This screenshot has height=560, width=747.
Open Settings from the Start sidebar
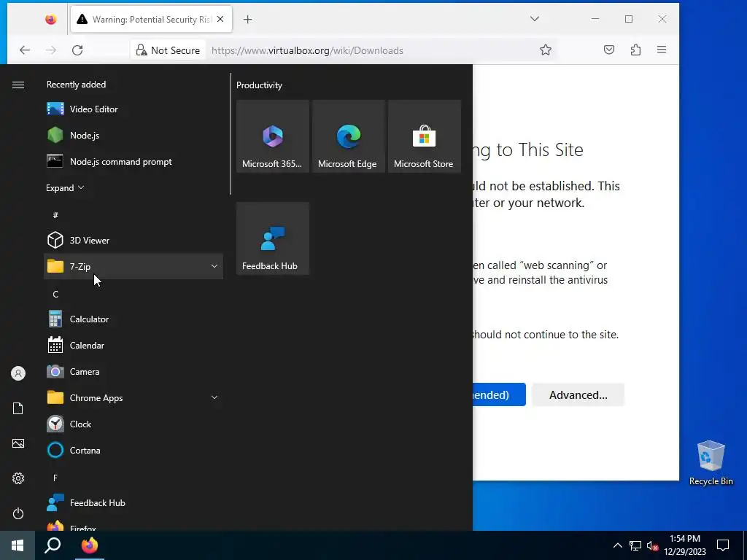[18, 478]
